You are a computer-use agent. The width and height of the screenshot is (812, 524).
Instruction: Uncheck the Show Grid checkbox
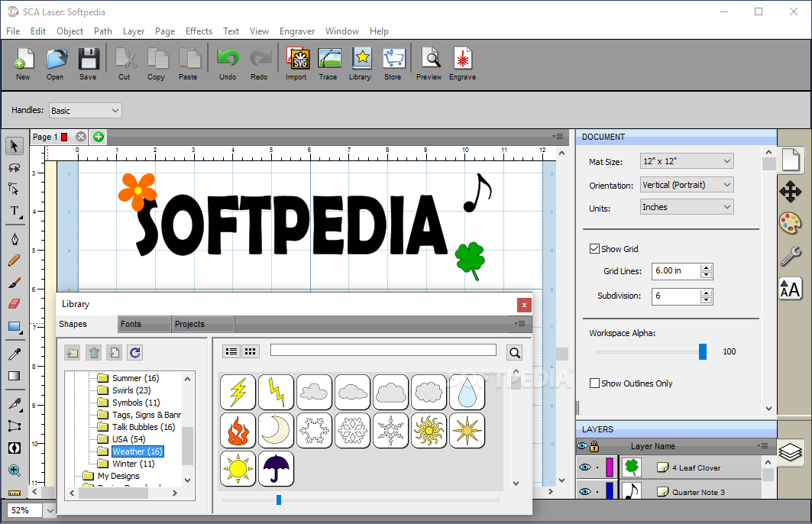[594, 248]
